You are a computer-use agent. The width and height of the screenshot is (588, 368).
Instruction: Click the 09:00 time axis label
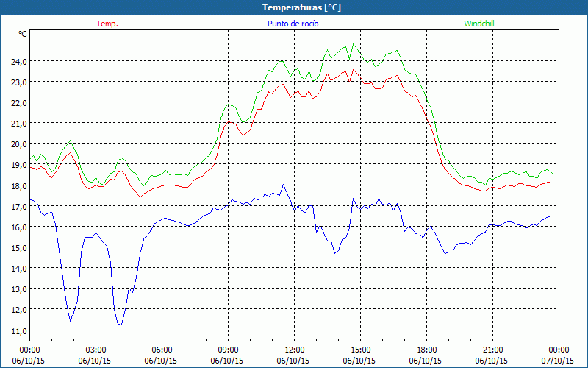(228, 350)
